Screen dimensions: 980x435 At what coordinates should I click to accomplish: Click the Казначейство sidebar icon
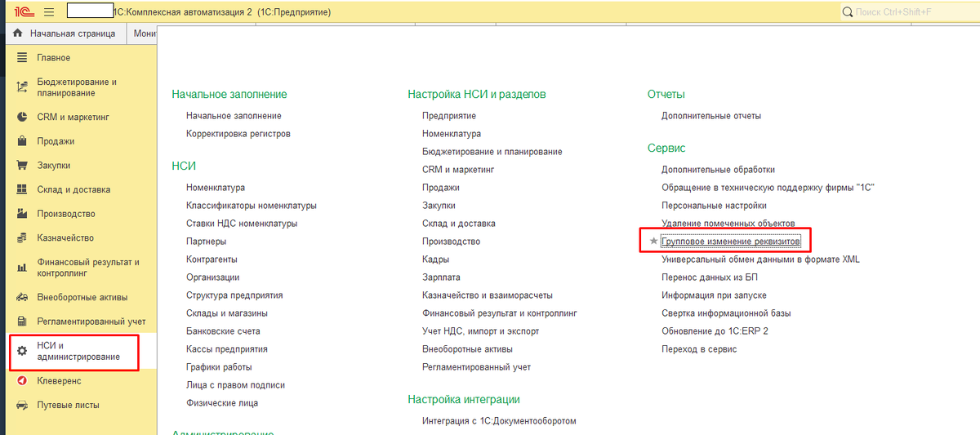tap(22, 238)
